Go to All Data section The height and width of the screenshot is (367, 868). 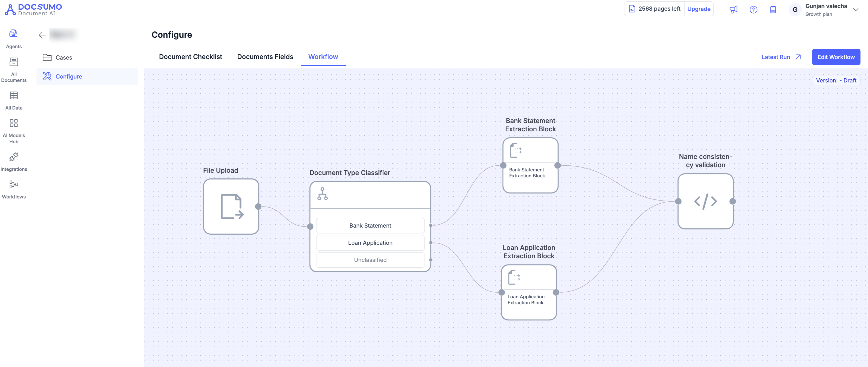(x=14, y=100)
